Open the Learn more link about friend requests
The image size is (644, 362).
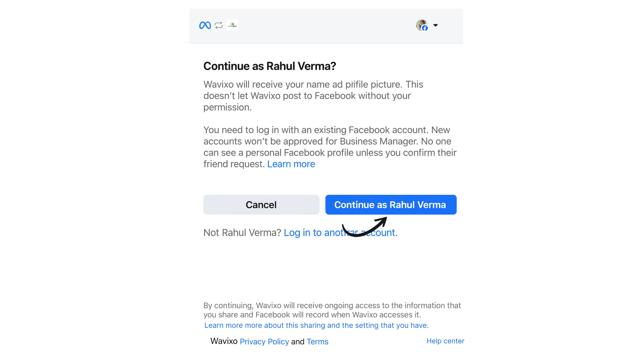(x=291, y=164)
